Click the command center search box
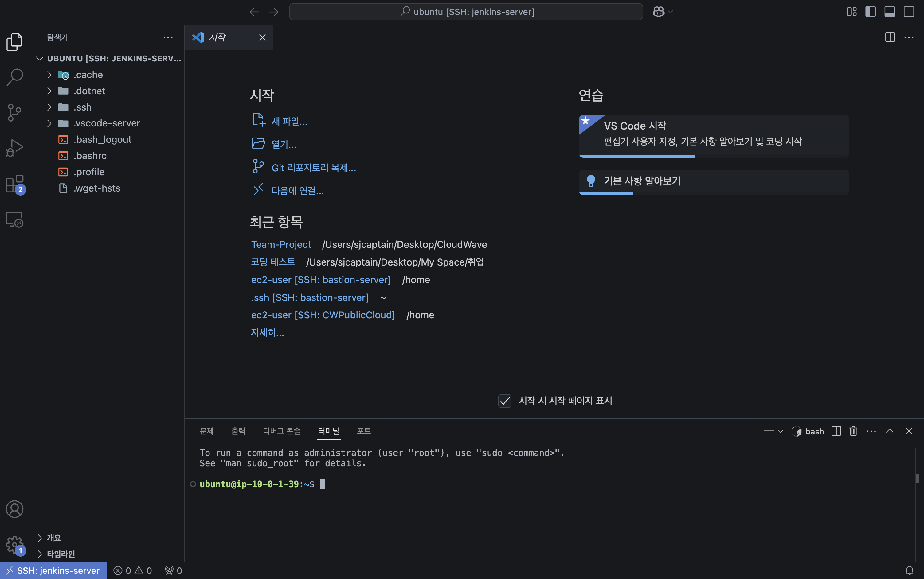This screenshot has height=579, width=924. pos(466,12)
